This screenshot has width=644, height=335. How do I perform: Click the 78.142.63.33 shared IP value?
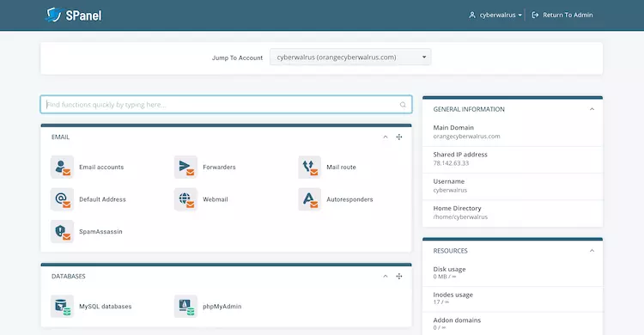[451, 163]
